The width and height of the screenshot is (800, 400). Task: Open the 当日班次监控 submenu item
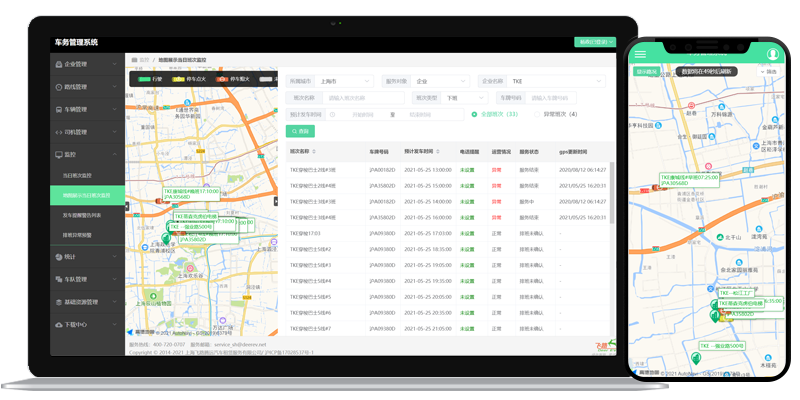tap(79, 175)
